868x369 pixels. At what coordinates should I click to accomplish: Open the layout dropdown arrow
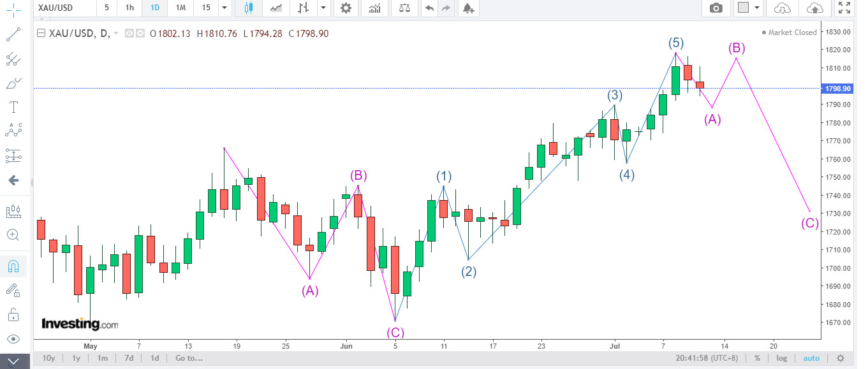point(757,8)
